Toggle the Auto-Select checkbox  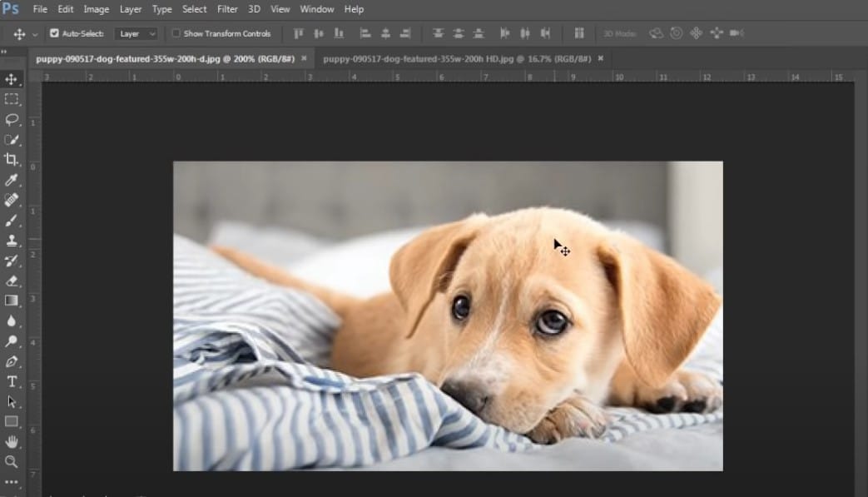54,33
